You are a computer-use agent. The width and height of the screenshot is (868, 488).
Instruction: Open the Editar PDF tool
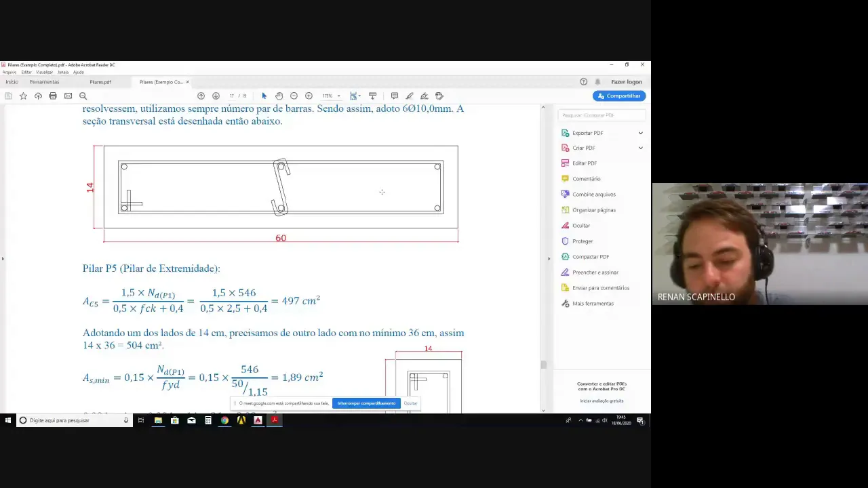point(584,163)
